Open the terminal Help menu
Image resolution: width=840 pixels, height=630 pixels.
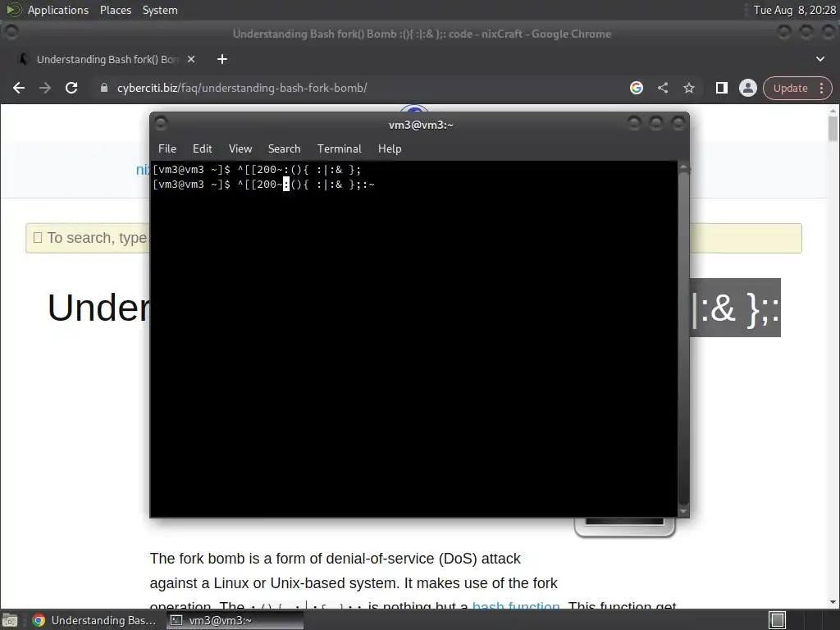[x=390, y=149]
